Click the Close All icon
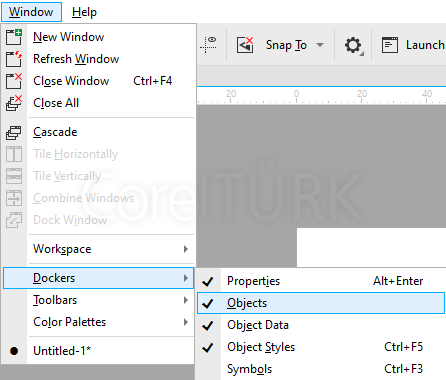Viewport: 446px width, 380px height. coord(14,103)
